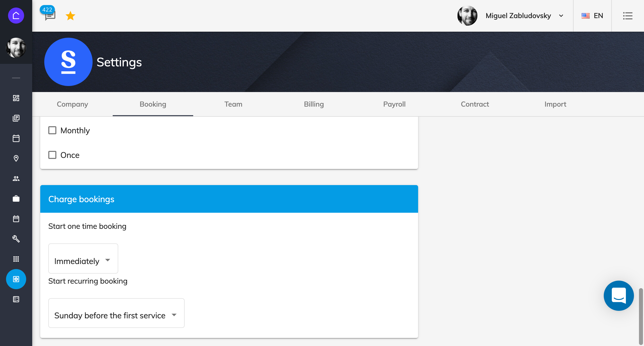Open the schedule calendar dots icon
The width and height of the screenshot is (644, 346).
pos(16,219)
